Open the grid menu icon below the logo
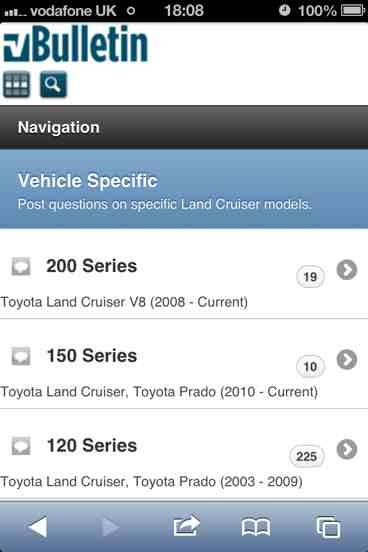Screen dimensions: 368x552 tap(16, 84)
